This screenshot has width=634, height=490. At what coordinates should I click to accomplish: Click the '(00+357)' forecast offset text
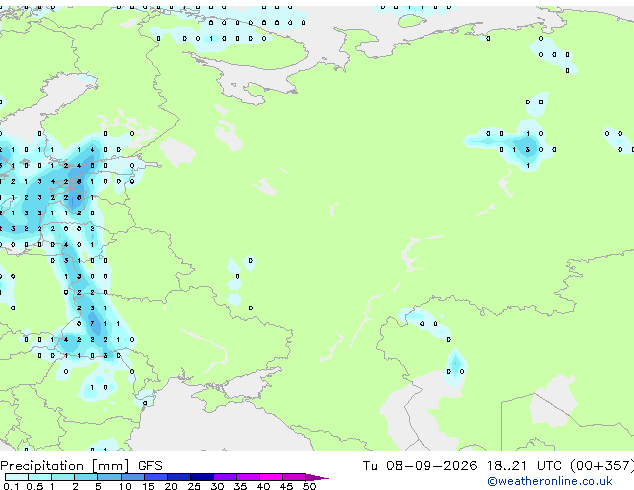point(602,466)
